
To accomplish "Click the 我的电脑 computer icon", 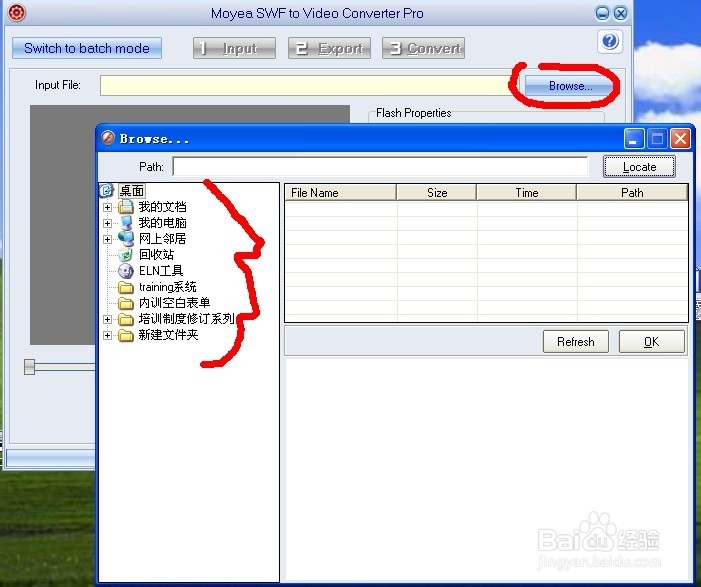I will click(126, 223).
